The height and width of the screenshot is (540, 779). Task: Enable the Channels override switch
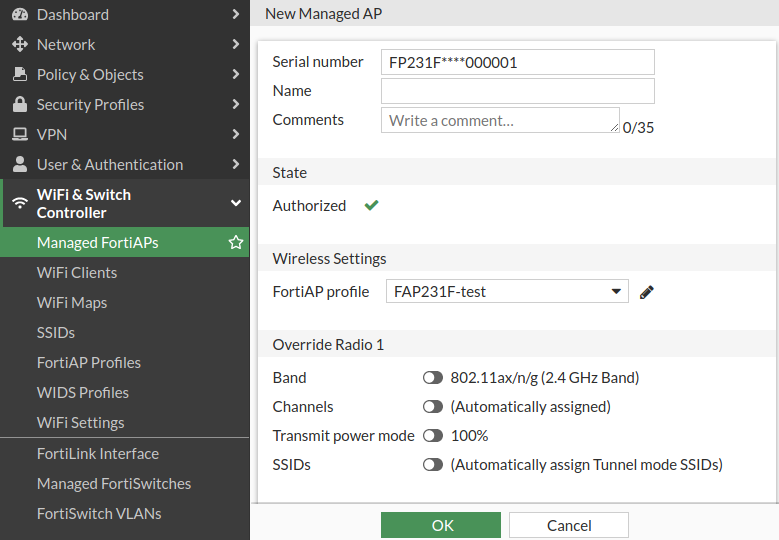[433, 407]
